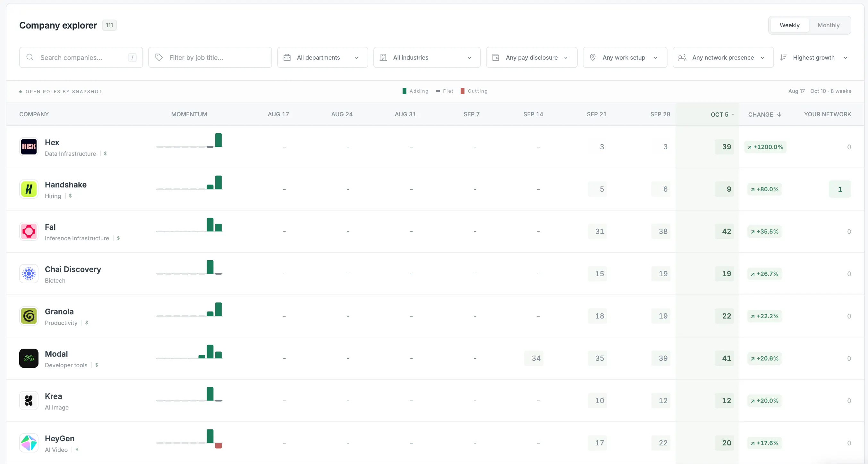Click the Krea company logo

pos(29,401)
